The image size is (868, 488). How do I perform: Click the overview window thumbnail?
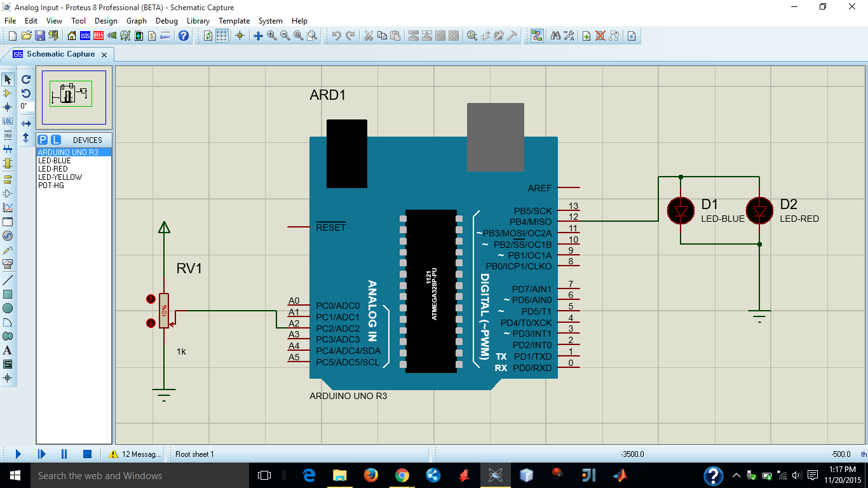74,97
